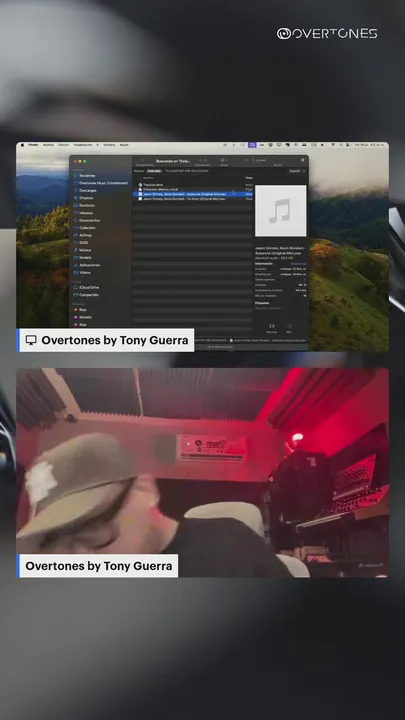The image size is (405, 720).
Task: Click the Mostrar más link
Action: coord(298,264)
